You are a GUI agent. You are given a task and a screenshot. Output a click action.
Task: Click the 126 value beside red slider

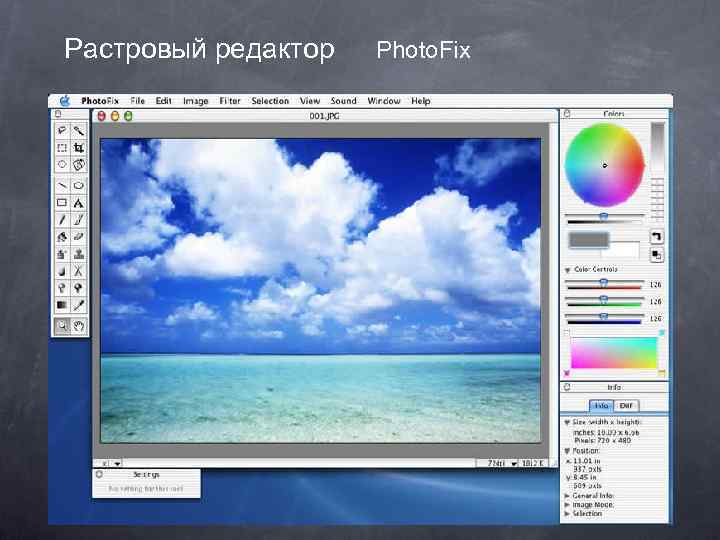tap(655, 285)
